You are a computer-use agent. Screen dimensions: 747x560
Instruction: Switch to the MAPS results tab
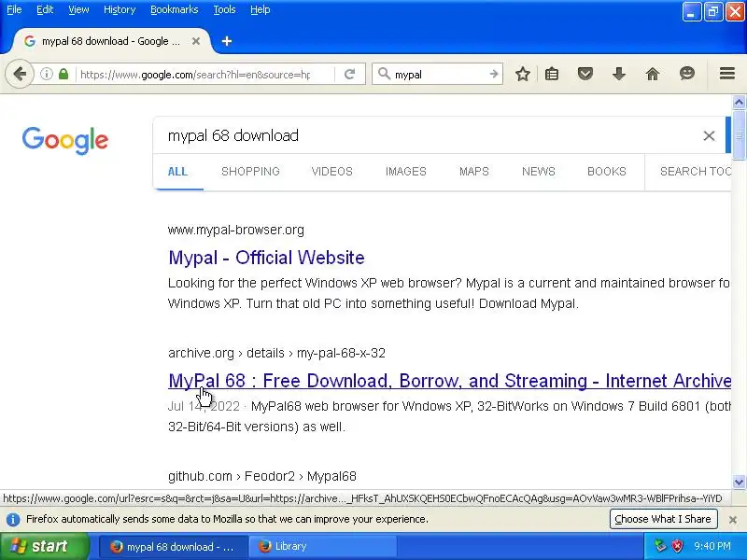474,172
